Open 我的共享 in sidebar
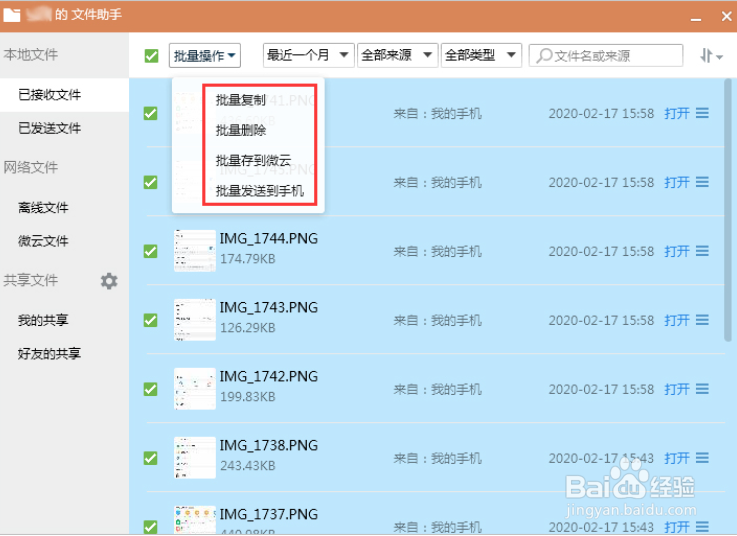The image size is (737, 536). click(43, 320)
